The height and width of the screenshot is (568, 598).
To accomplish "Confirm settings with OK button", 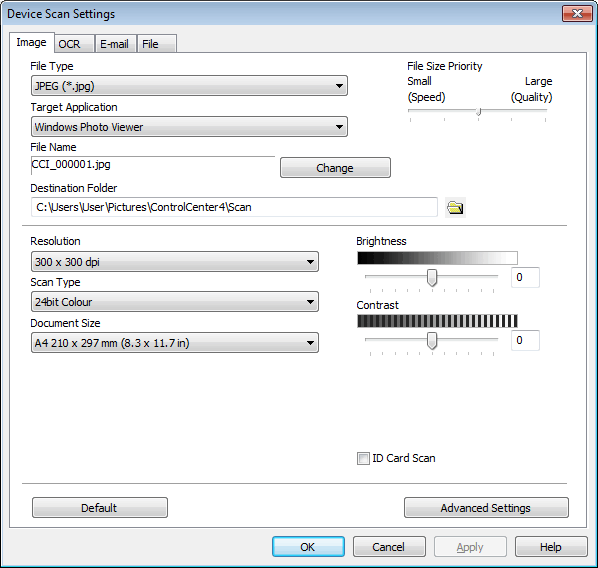I will [308, 547].
